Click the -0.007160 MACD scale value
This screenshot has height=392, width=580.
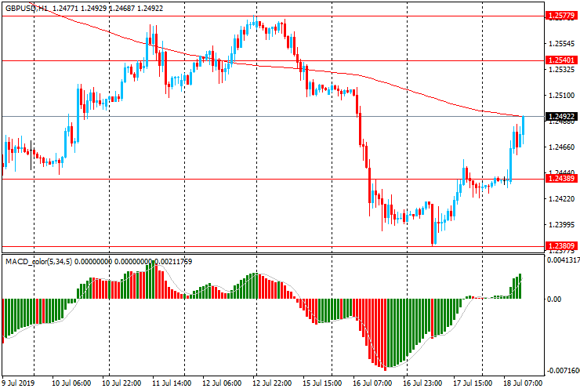pyautogui.click(x=563, y=371)
